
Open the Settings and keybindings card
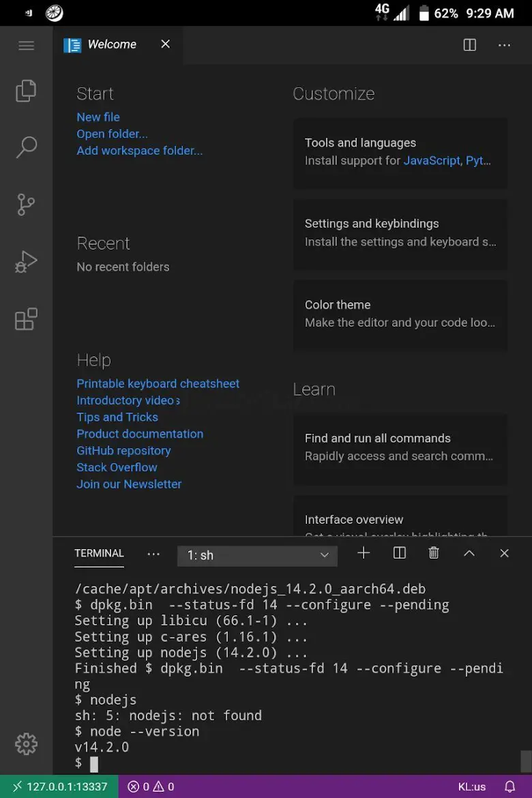click(400, 233)
